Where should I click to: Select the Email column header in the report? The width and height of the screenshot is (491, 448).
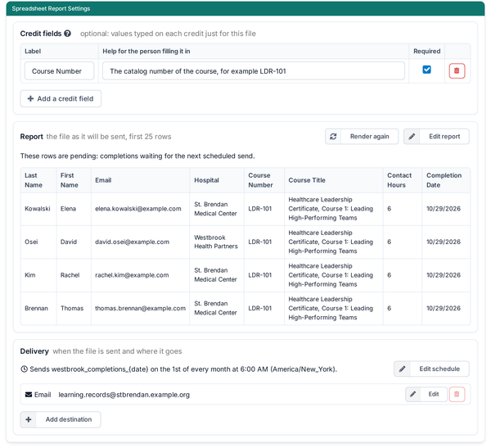point(140,180)
